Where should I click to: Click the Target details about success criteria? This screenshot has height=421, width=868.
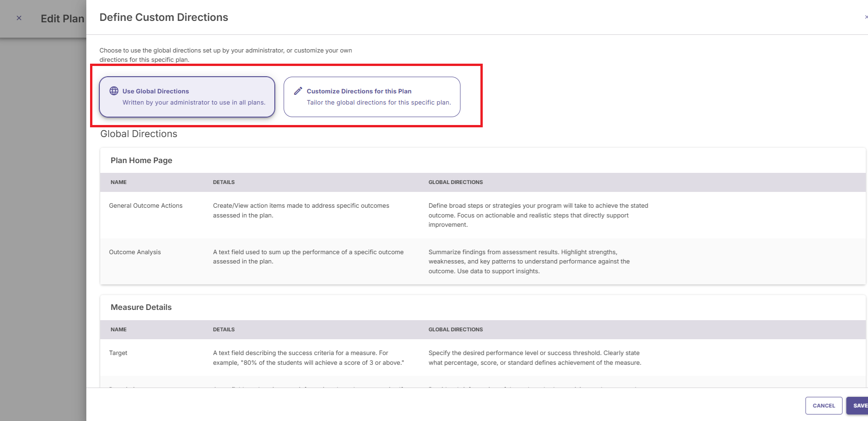309,358
